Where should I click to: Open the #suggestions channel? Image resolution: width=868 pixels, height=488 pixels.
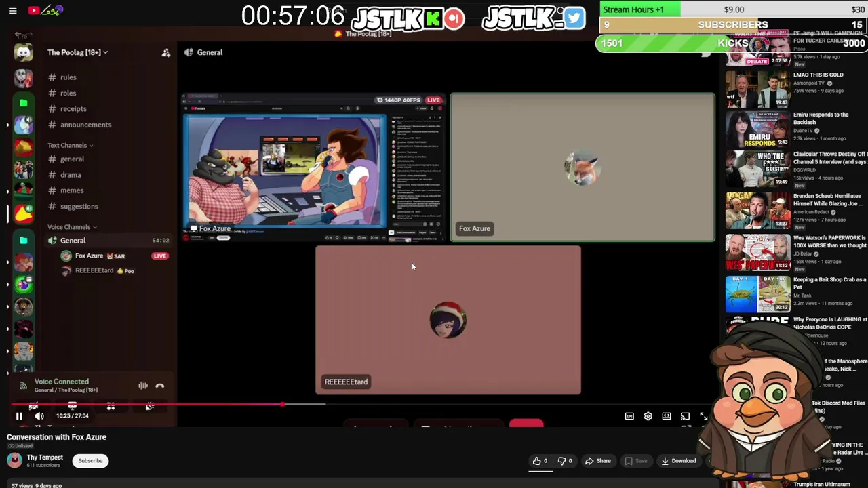tap(73, 206)
